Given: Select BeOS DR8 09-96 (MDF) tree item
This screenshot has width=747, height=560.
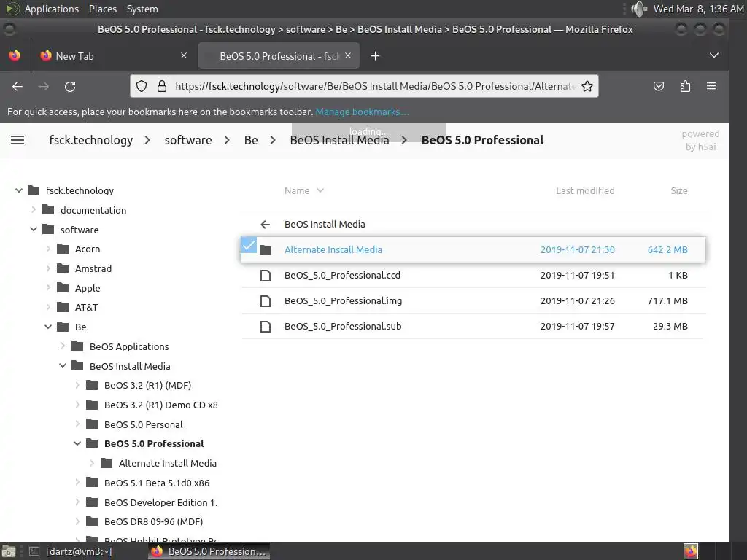Looking at the screenshot, I should pos(153,521).
